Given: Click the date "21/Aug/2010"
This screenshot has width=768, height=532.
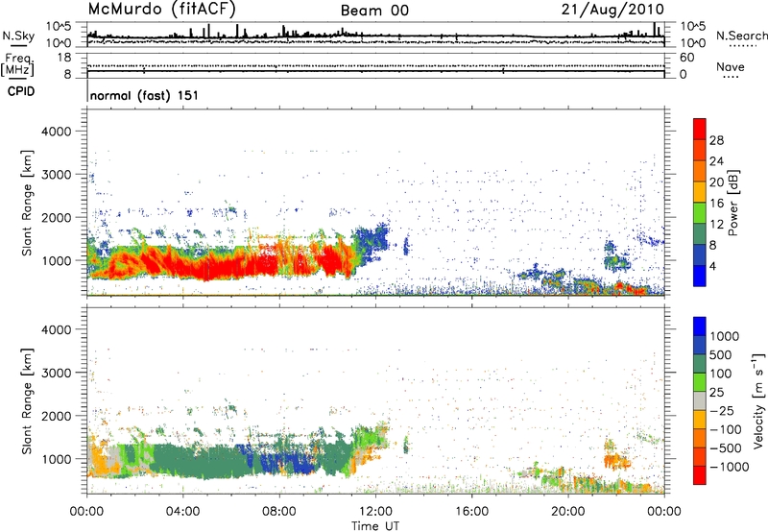Looking at the screenshot, I should 612,10.
